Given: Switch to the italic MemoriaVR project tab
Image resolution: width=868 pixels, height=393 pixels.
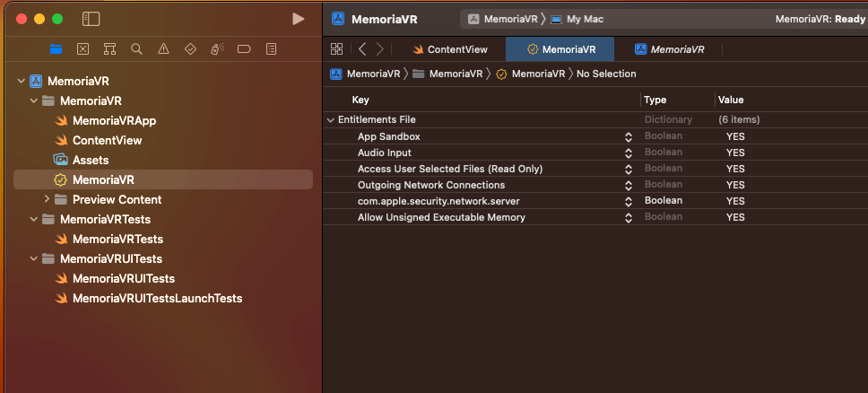Looking at the screenshot, I should tap(670, 49).
